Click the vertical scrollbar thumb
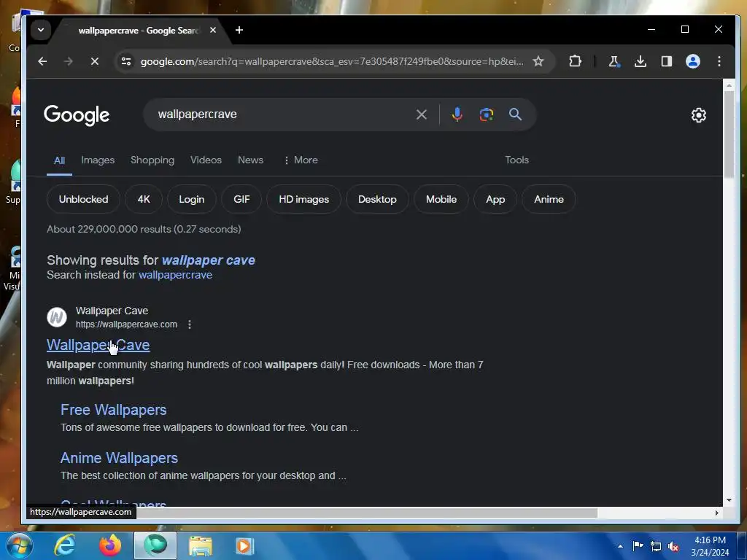 [729, 134]
